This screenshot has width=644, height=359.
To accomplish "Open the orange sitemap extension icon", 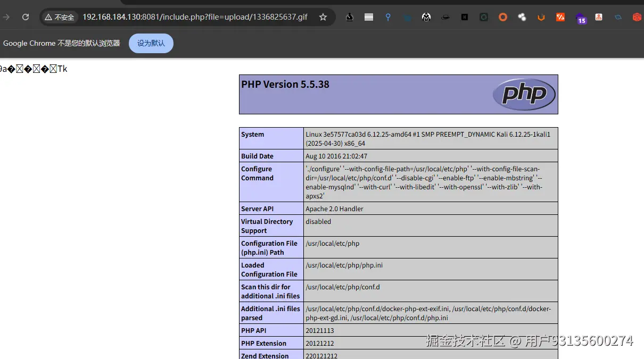I will coord(599,17).
